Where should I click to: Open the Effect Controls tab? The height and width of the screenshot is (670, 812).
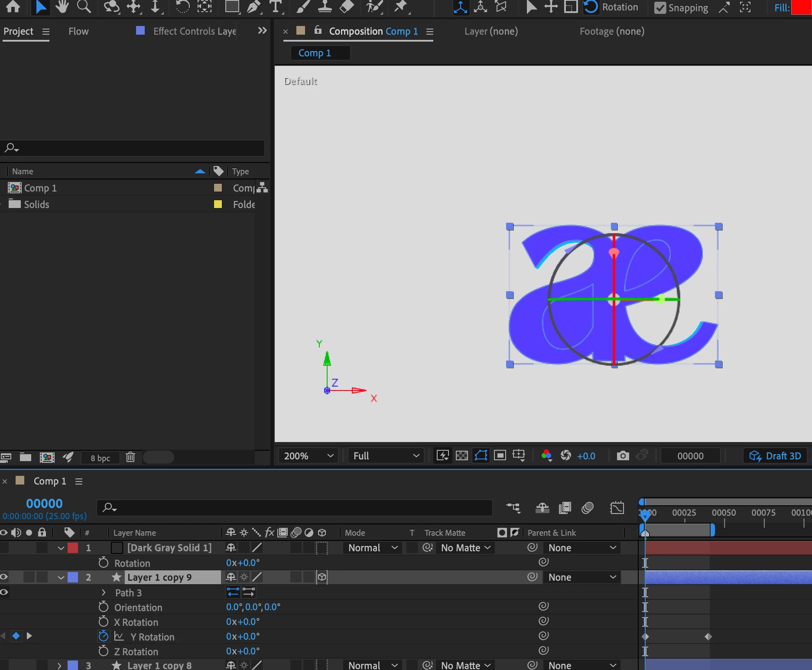pos(195,31)
